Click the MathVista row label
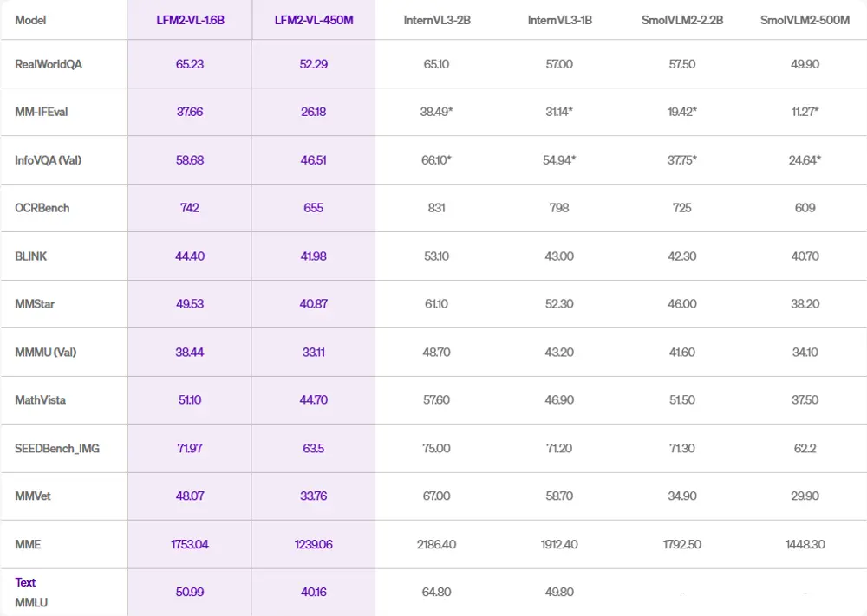 point(40,400)
